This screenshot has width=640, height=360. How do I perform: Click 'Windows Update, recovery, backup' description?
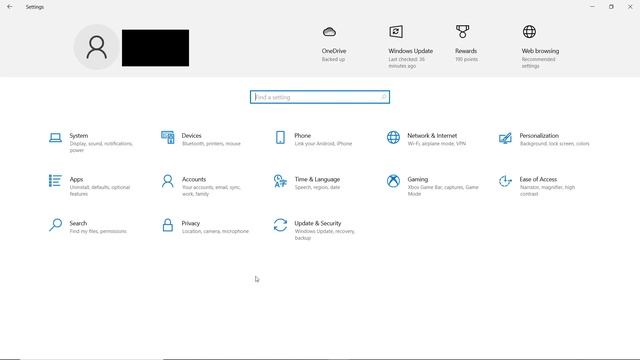pos(325,234)
